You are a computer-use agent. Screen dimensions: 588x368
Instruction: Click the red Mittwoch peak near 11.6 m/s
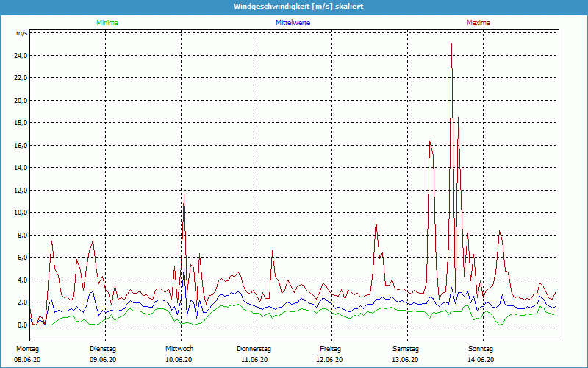click(184, 194)
